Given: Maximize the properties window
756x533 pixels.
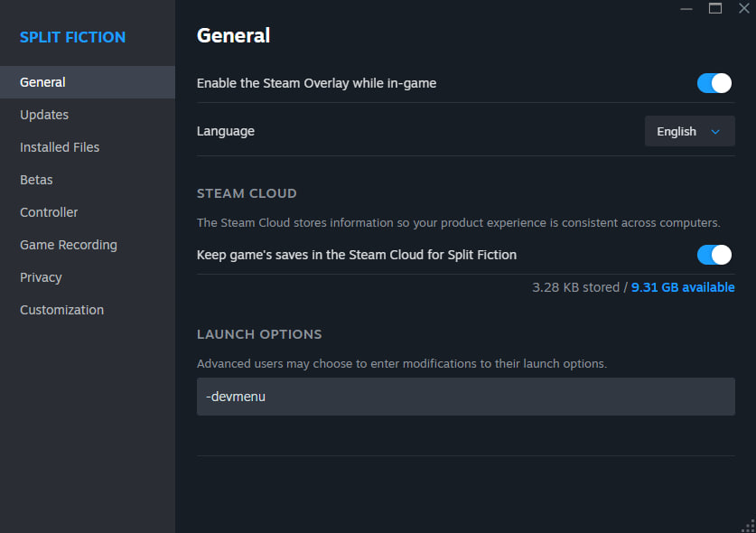Looking at the screenshot, I should pos(715,8).
